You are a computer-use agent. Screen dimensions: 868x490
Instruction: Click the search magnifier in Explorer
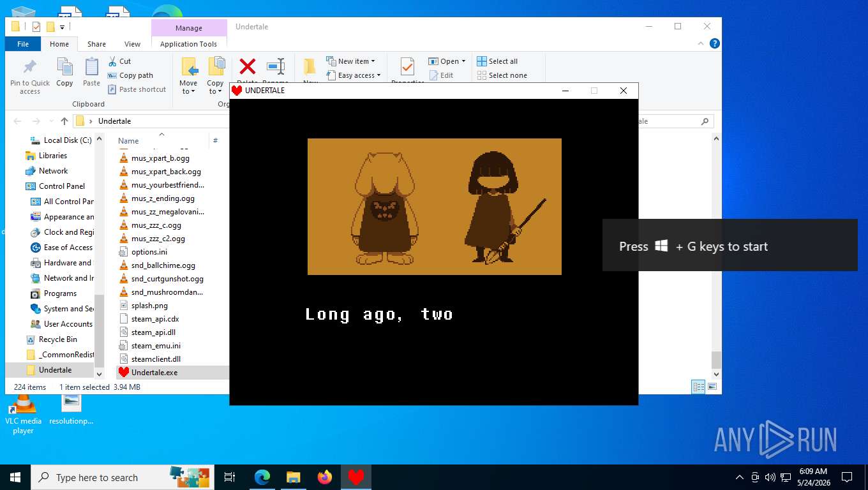point(705,121)
